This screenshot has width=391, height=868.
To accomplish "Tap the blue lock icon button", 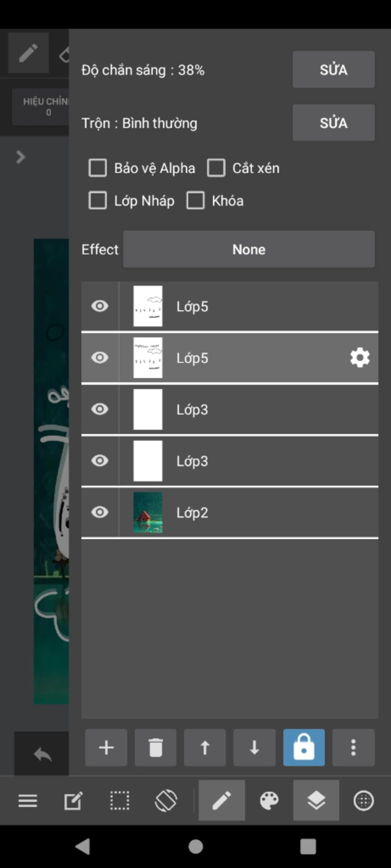I will coord(304,747).
